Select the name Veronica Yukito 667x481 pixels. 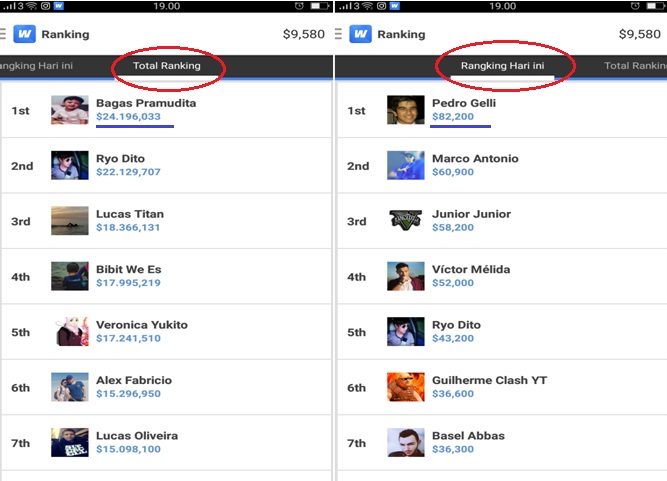click(142, 324)
